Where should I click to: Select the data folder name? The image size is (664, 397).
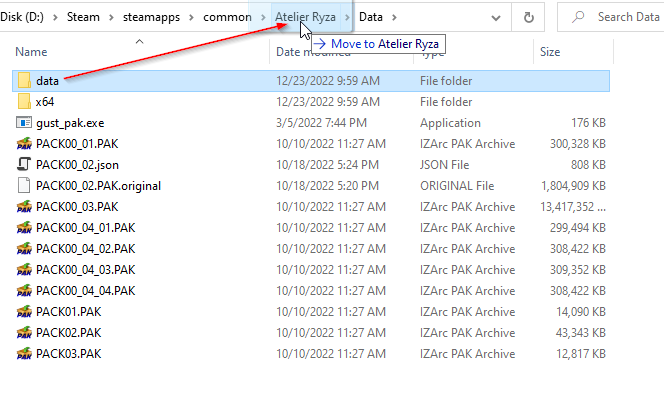47,81
